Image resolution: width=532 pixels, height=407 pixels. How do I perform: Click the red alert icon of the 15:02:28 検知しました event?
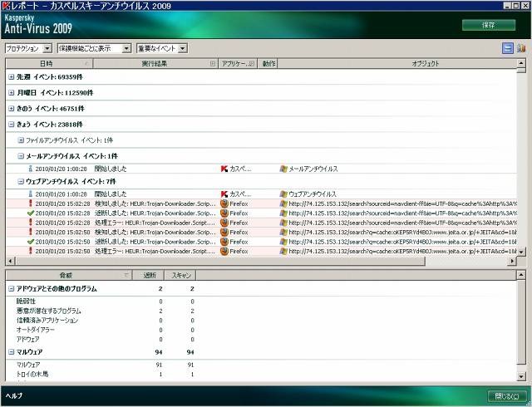pos(31,203)
